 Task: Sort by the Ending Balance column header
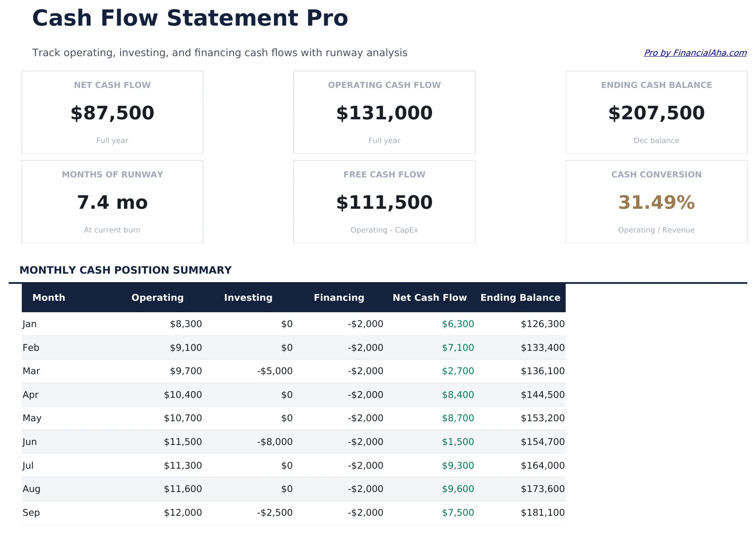(520, 297)
